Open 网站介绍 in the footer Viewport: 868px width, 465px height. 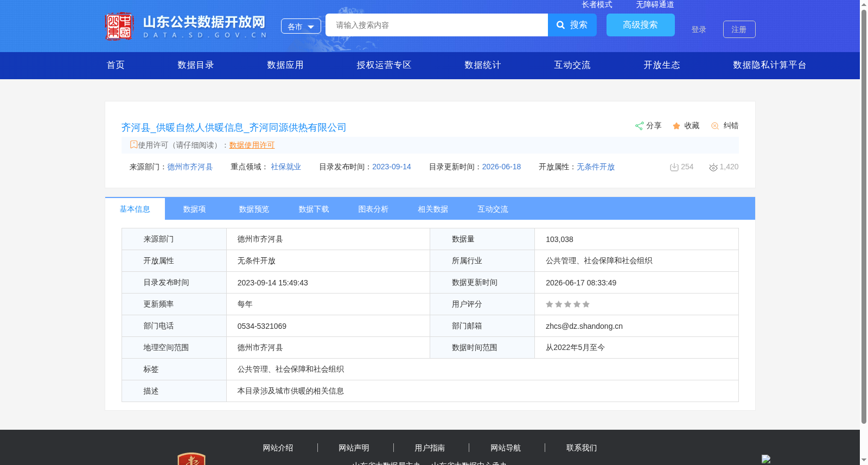pyautogui.click(x=278, y=448)
